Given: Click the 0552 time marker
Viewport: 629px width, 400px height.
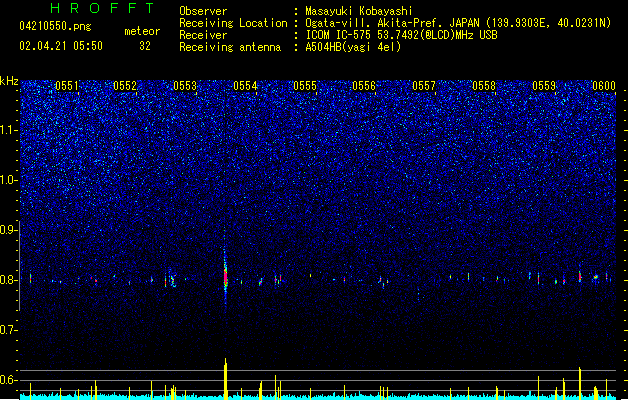Looking at the screenshot, I should click(x=125, y=86).
